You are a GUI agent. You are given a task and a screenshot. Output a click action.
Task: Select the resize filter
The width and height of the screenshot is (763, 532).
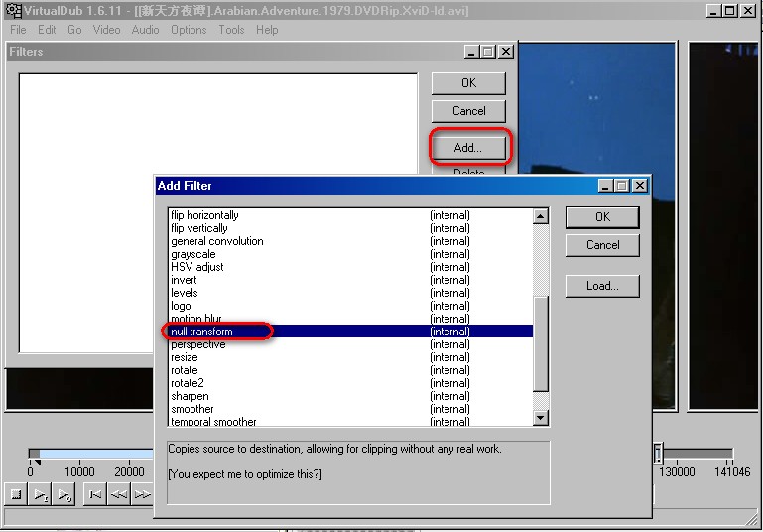(x=350, y=357)
